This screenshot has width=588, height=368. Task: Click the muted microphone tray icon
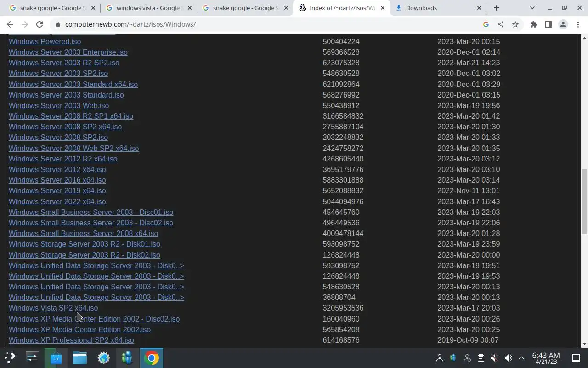[x=495, y=358]
